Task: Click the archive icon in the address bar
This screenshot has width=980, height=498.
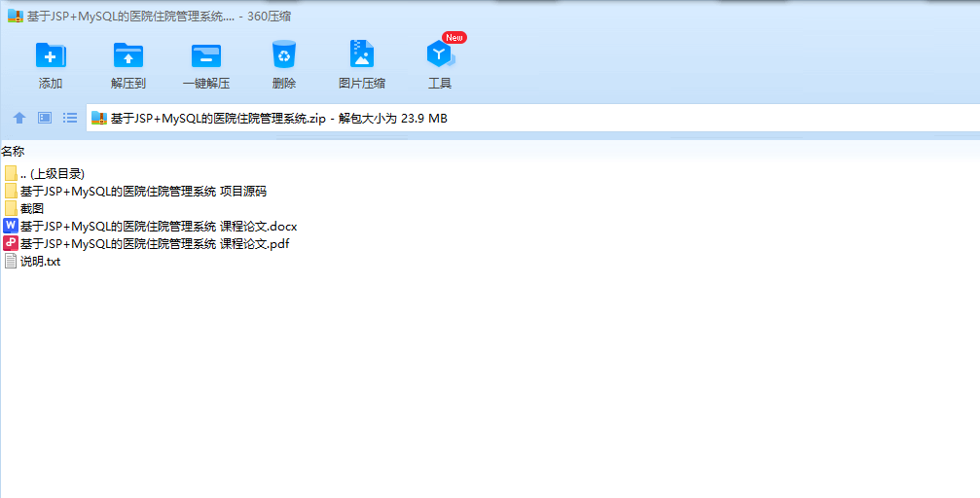Action: [99, 118]
